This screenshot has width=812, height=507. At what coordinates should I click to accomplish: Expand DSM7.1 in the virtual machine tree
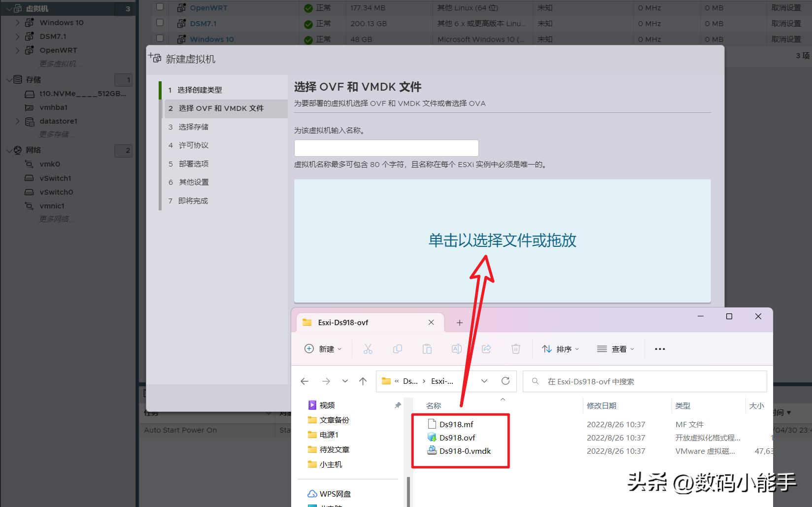click(17, 36)
